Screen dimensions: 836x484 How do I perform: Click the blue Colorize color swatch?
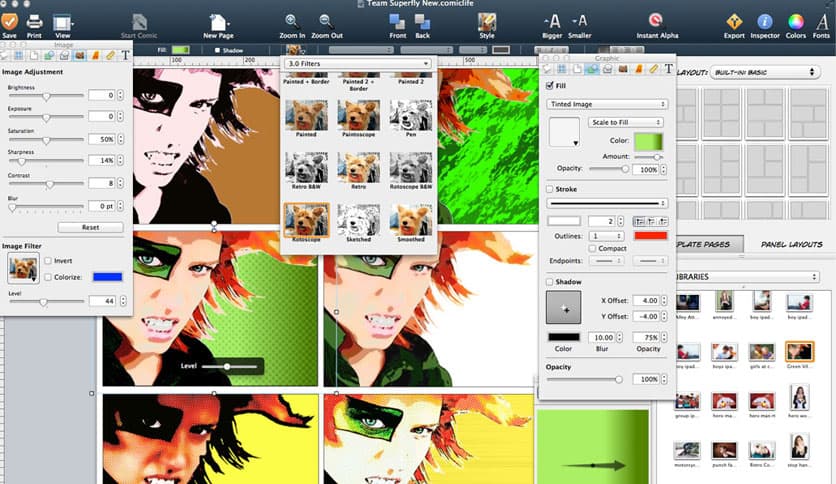[106, 277]
